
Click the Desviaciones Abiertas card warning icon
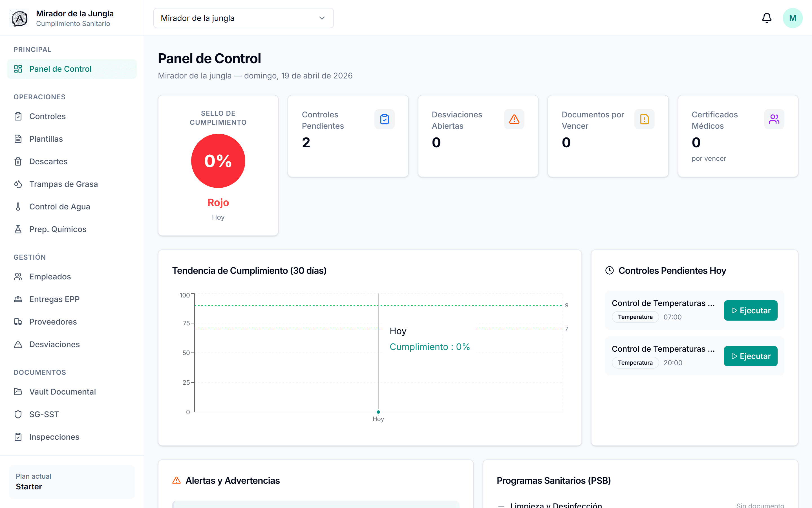click(x=514, y=119)
